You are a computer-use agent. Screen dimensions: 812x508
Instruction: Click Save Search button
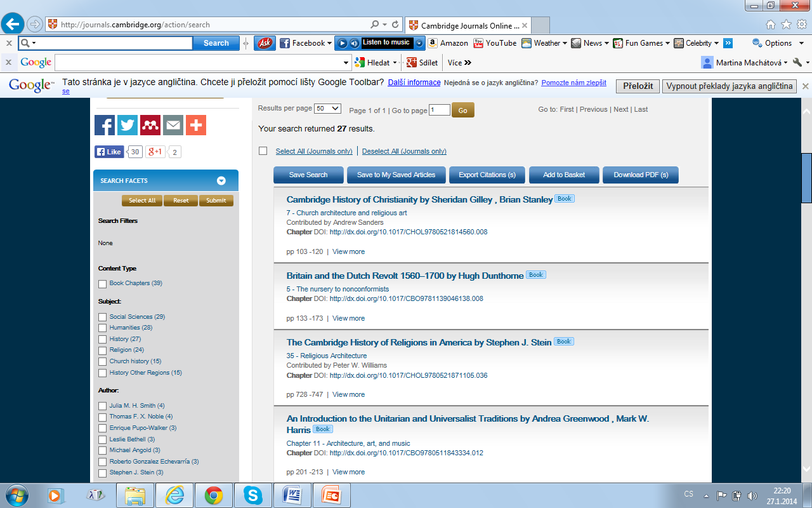pyautogui.click(x=308, y=175)
